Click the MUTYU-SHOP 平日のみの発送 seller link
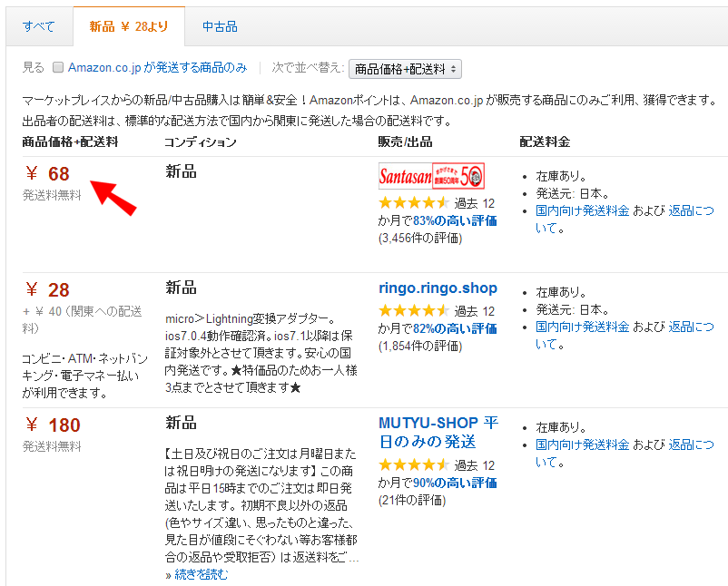Screen dimensions: 728x586 coord(438,432)
